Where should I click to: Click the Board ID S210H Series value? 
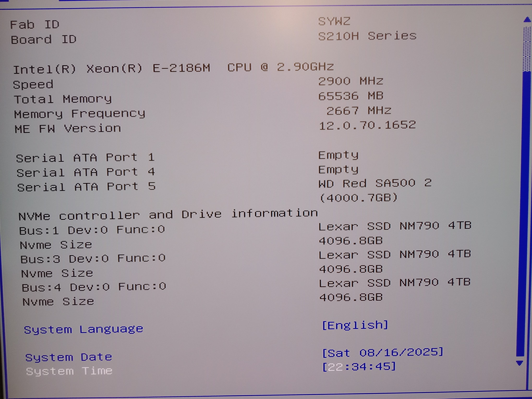point(367,36)
